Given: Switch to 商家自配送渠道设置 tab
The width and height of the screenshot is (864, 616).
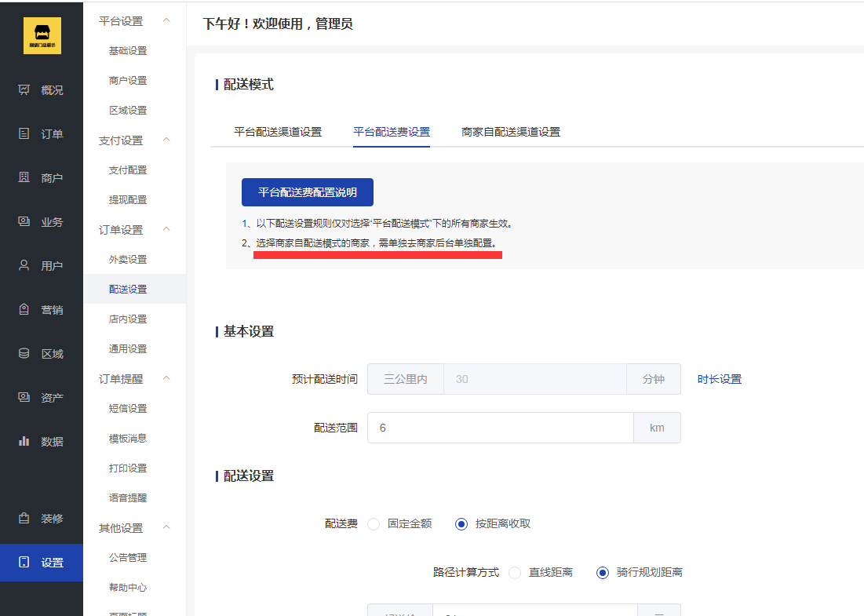Looking at the screenshot, I should [511, 133].
